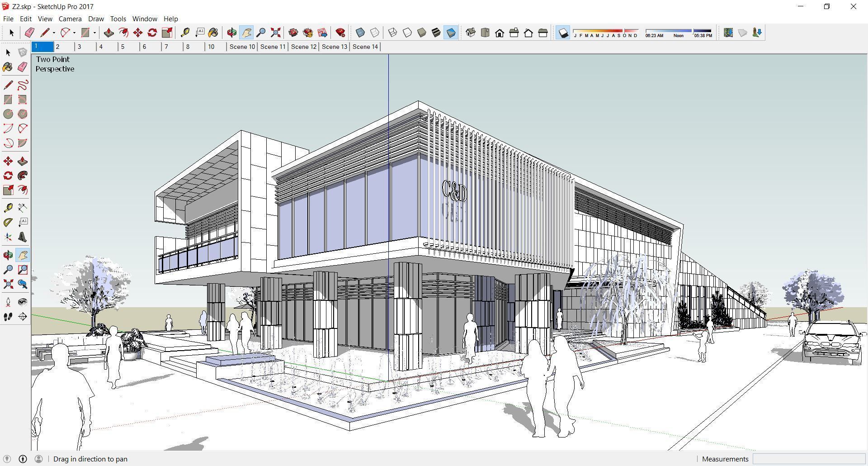Image resolution: width=868 pixels, height=466 pixels.
Task: Click Zoom Extents in top toolbar
Action: [275, 33]
